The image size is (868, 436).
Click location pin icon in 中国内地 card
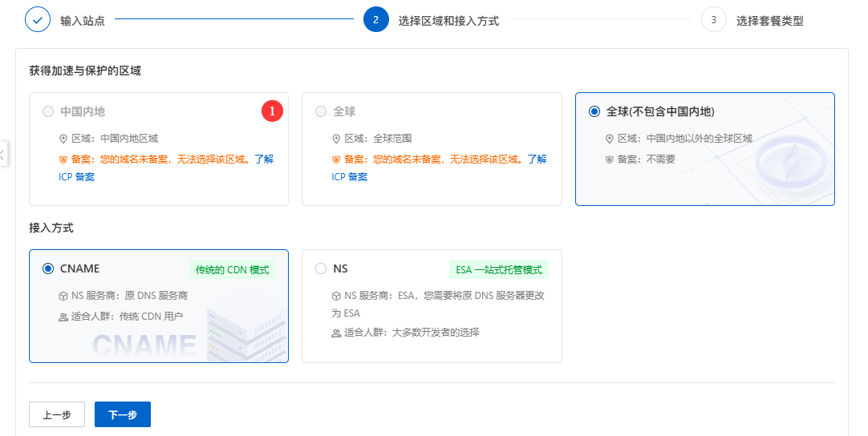[63, 139]
